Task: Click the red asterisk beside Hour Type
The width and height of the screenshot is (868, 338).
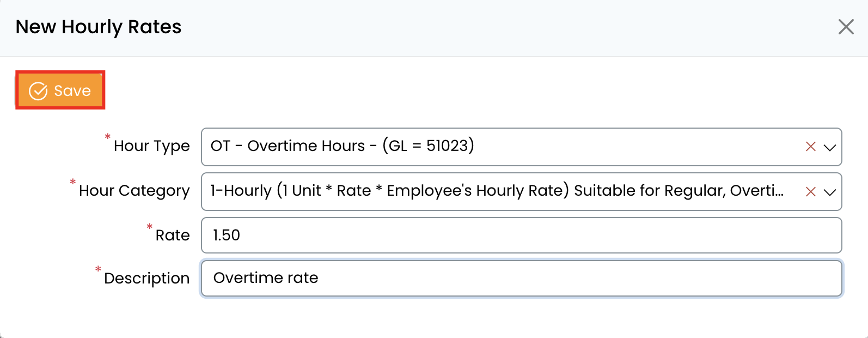Action: pyautogui.click(x=107, y=137)
